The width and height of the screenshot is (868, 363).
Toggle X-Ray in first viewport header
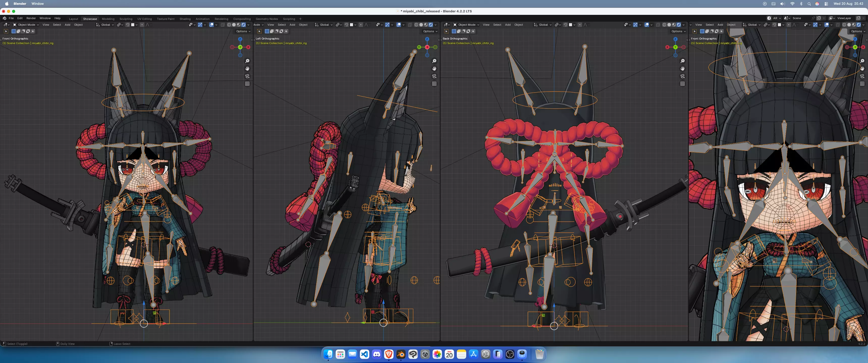point(222,25)
